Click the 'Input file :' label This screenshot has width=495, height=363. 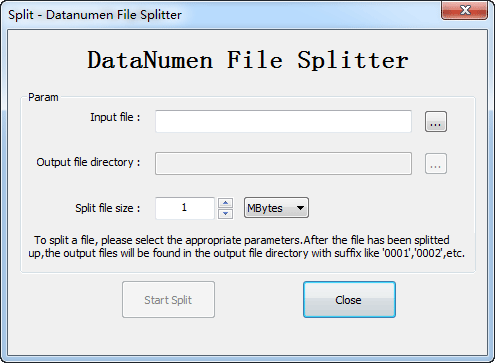click(x=115, y=117)
